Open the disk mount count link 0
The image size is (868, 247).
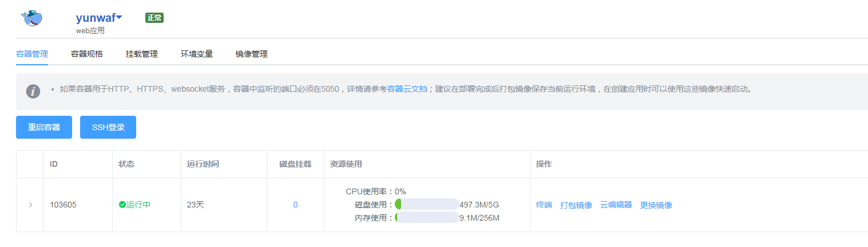click(x=295, y=205)
